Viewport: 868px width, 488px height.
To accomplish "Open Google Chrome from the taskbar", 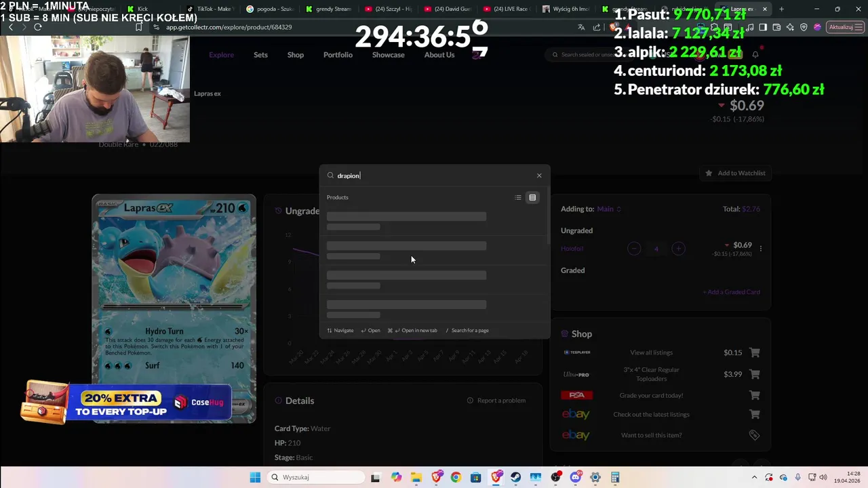I will [x=456, y=477].
